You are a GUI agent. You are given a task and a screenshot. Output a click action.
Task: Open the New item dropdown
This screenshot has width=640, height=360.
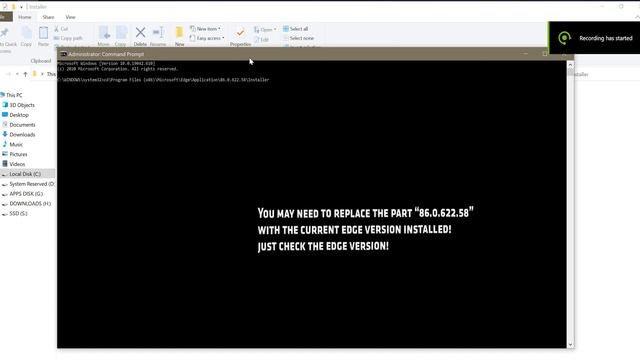click(206, 29)
